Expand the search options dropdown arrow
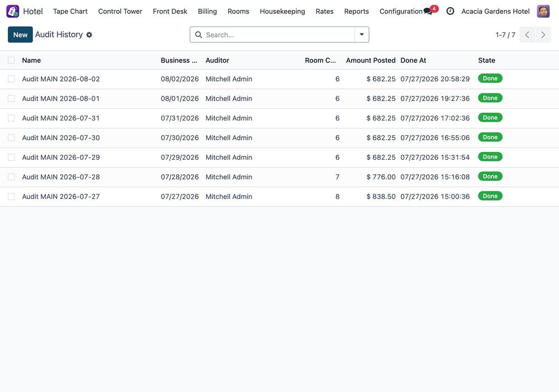 point(362,35)
